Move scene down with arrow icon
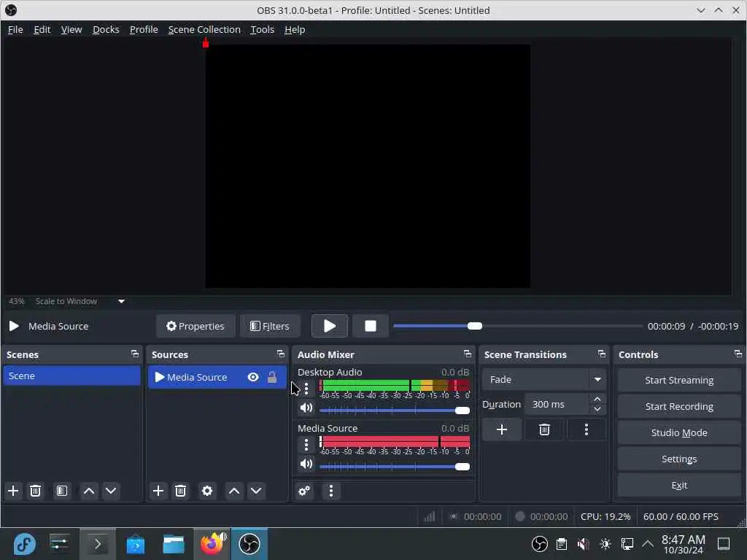Image resolution: width=747 pixels, height=560 pixels. click(x=111, y=491)
